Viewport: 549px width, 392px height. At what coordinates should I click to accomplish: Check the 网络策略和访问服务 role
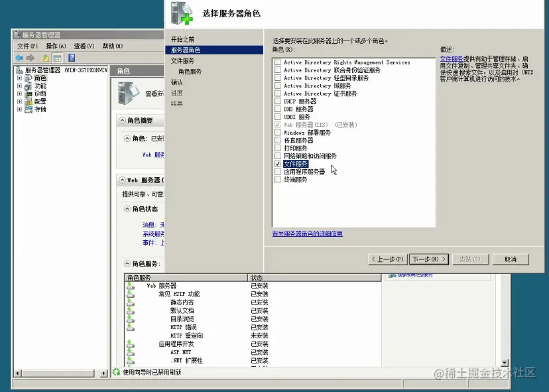278,156
